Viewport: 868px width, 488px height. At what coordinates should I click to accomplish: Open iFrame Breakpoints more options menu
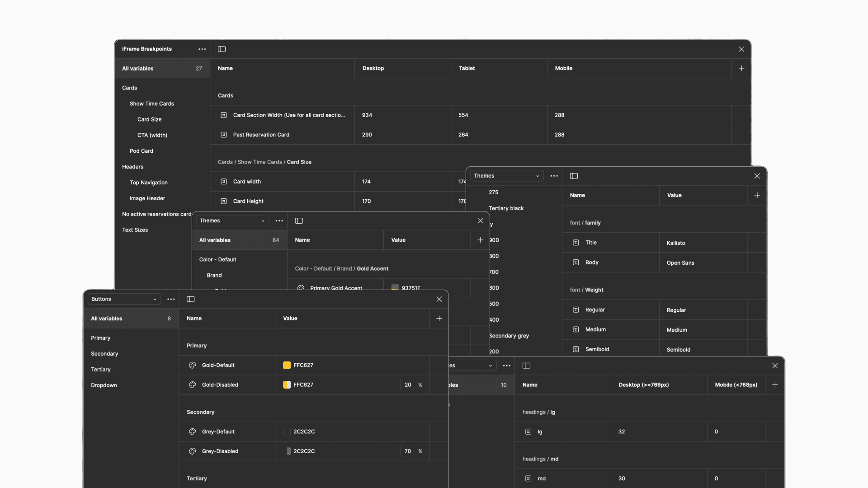pyautogui.click(x=202, y=49)
